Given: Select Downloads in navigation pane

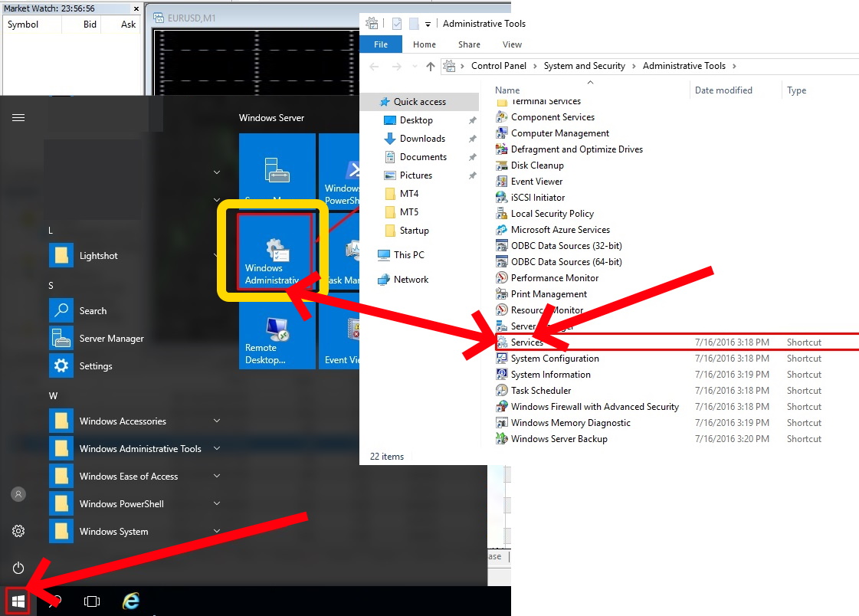Looking at the screenshot, I should [422, 139].
